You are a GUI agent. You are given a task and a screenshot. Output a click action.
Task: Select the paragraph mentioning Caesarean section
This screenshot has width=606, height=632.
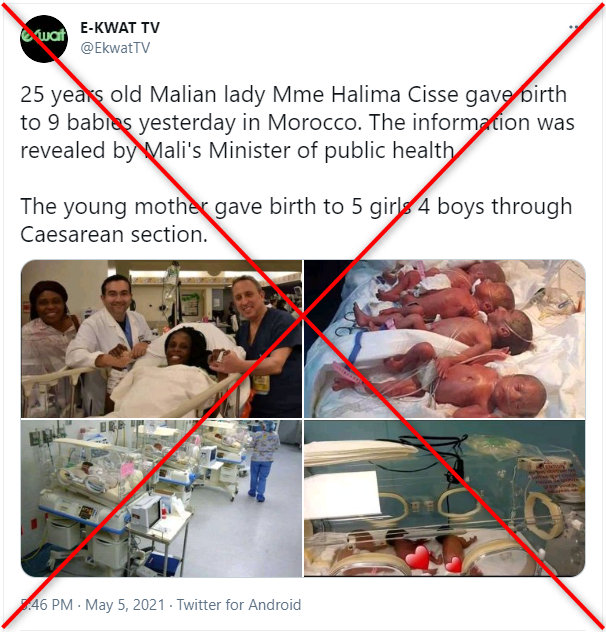pos(296,220)
